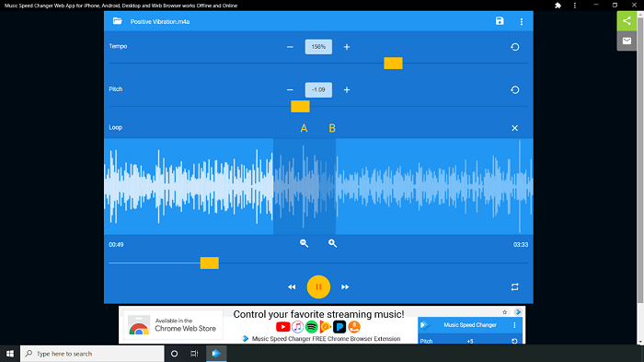644x362 pixels.
Task: Toggle repeat playback mode
Action: pyautogui.click(x=514, y=286)
